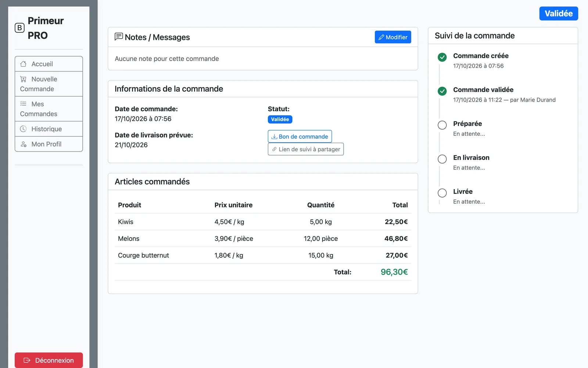Click the Courge butternut product name
588x368 pixels.
[x=143, y=255]
